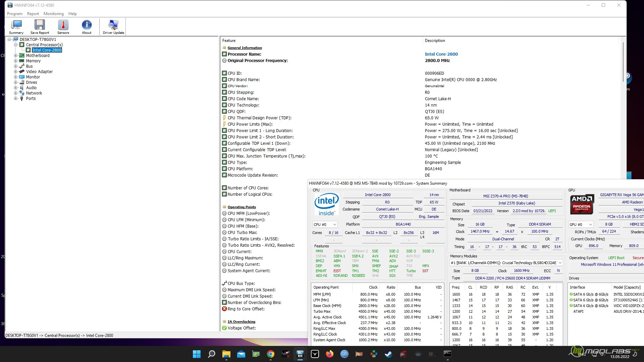Open the Summary toolbar icon
The width and height of the screenshot is (644, 362).
16,27
